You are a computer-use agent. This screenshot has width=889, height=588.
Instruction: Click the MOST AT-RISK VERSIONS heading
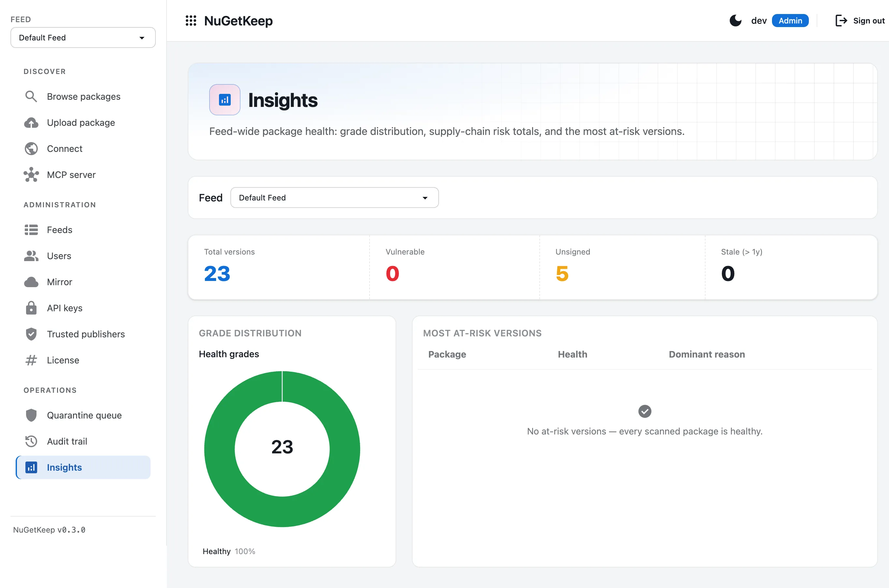[x=482, y=333]
